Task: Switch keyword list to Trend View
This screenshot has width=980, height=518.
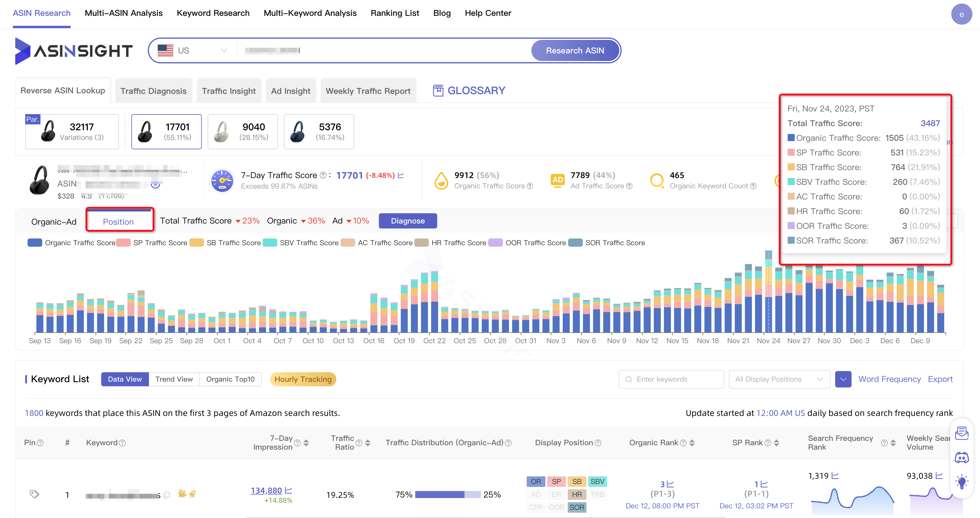Action: point(174,379)
